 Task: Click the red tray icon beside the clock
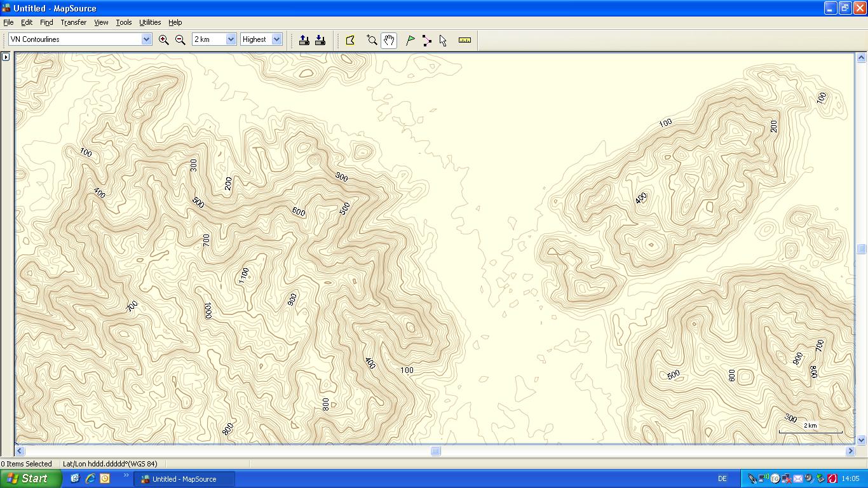click(831, 479)
